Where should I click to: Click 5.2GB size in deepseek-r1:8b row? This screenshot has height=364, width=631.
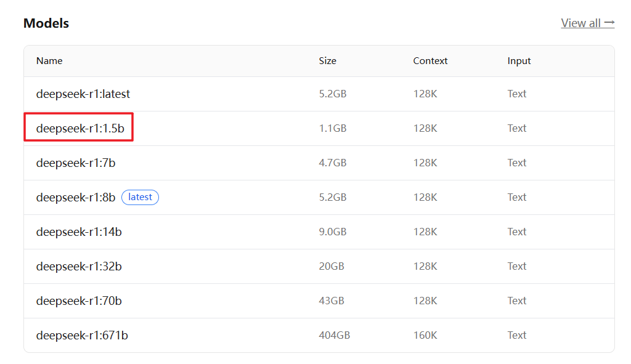click(x=333, y=198)
